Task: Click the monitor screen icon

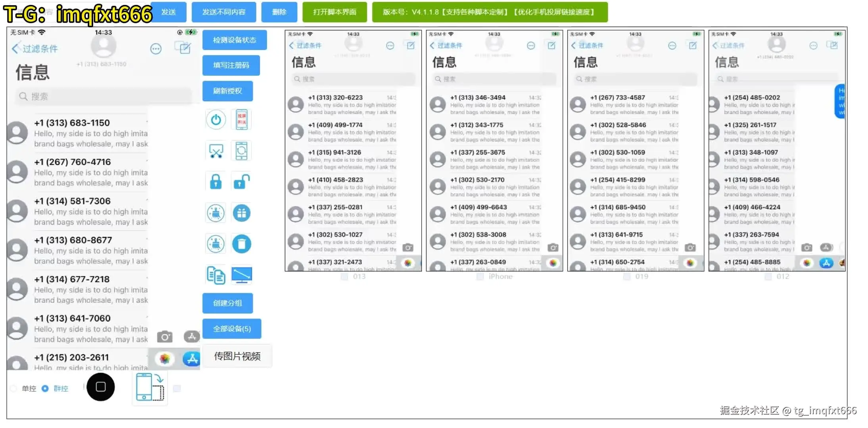Action: point(241,275)
